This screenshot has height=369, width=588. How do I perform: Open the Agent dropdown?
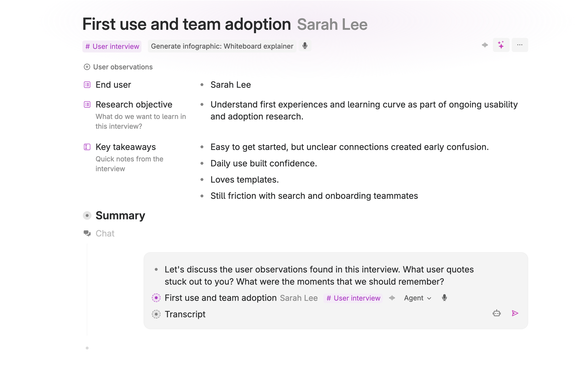click(417, 298)
